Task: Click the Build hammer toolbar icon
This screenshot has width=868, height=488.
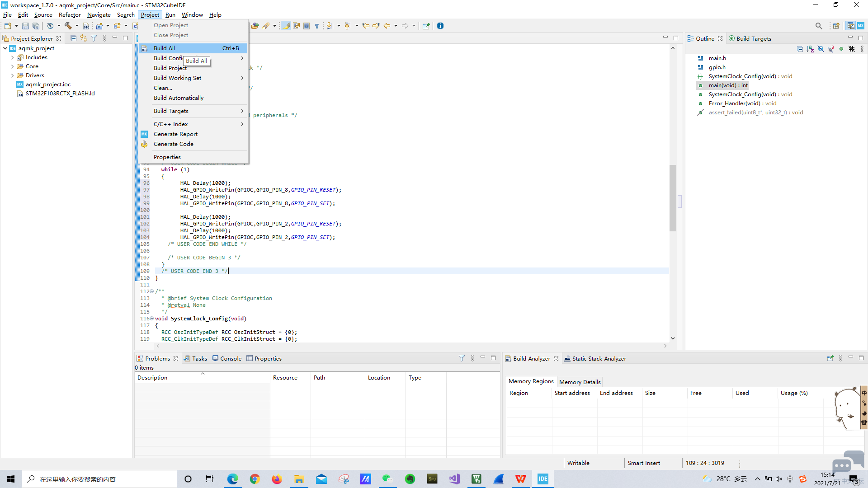Action: point(68,26)
